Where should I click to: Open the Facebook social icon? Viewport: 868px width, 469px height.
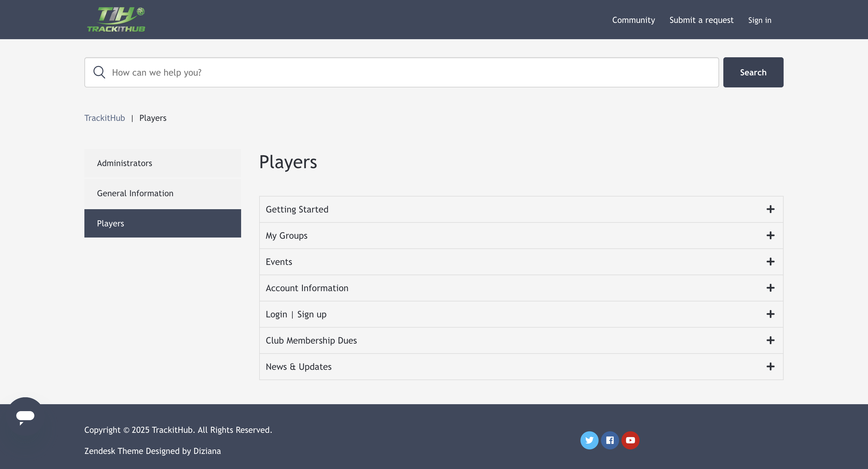pos(610,440)
